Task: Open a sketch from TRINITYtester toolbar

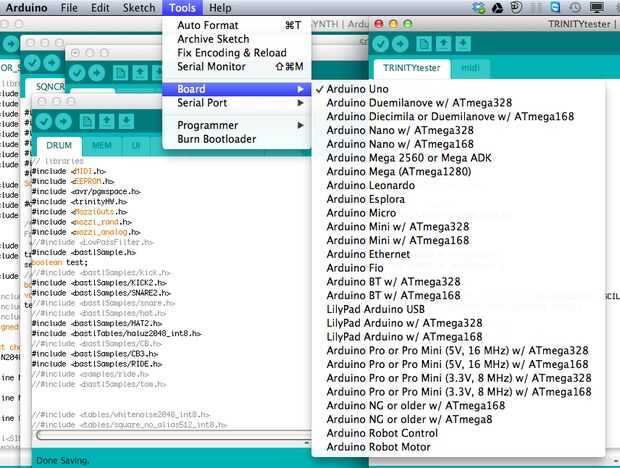Action: point(444,44)
